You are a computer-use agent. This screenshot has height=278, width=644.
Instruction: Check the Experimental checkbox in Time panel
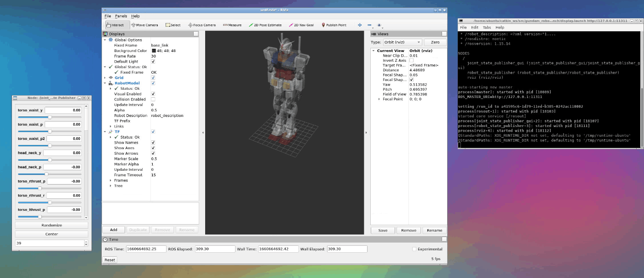pos(414,249)
